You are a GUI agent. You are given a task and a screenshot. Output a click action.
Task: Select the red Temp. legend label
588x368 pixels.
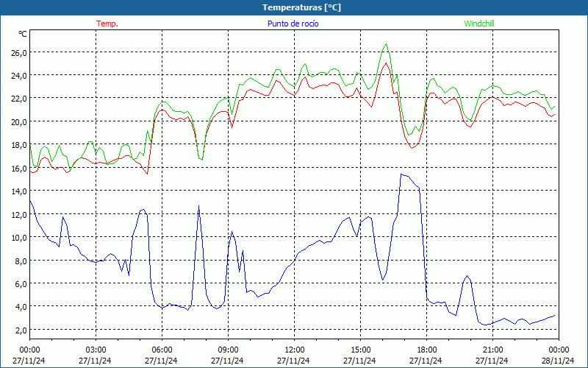tap(107, 24)
